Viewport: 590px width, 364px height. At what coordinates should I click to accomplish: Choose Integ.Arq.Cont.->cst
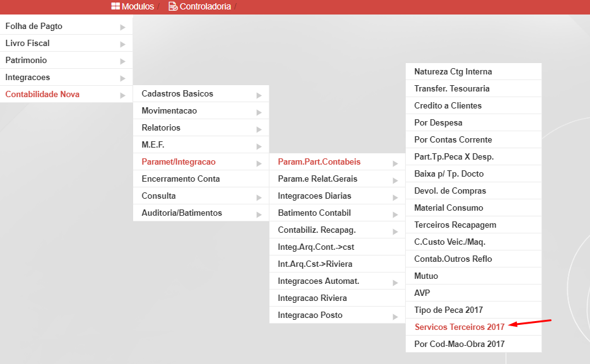pyautogui.click(x=337, y=247)
